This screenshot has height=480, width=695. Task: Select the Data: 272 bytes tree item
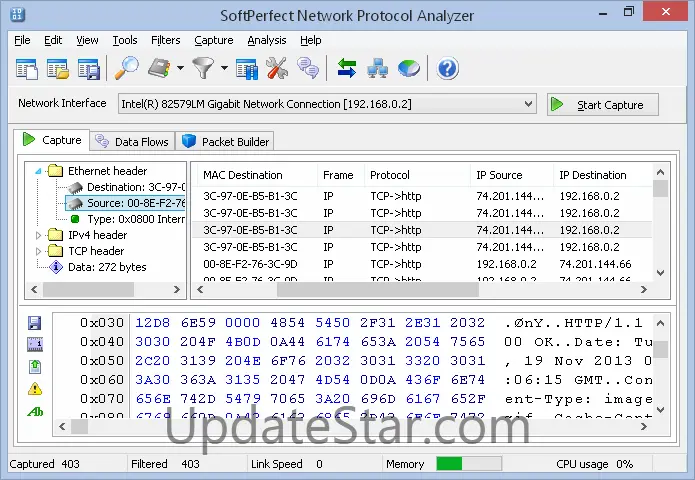(98, 267)
